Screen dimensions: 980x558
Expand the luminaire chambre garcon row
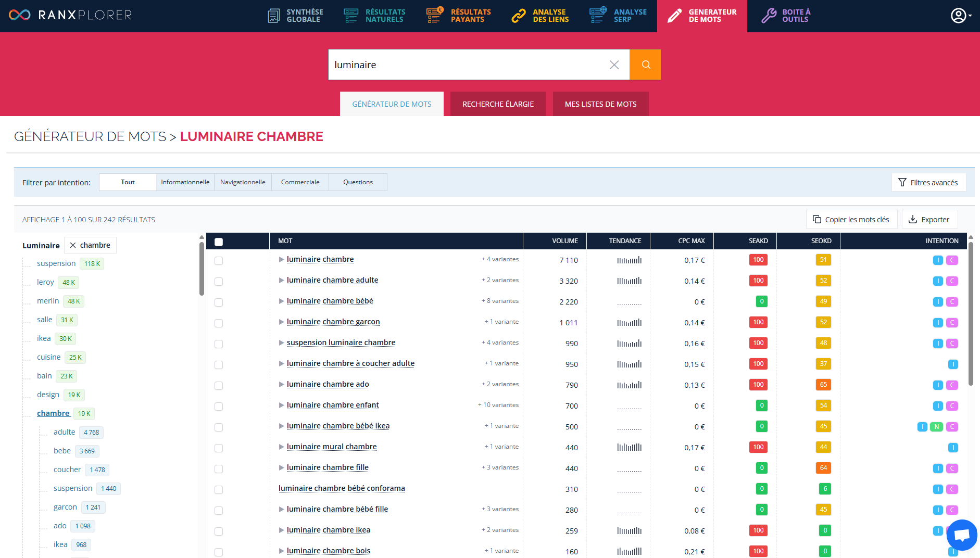(x=281, y=322)
